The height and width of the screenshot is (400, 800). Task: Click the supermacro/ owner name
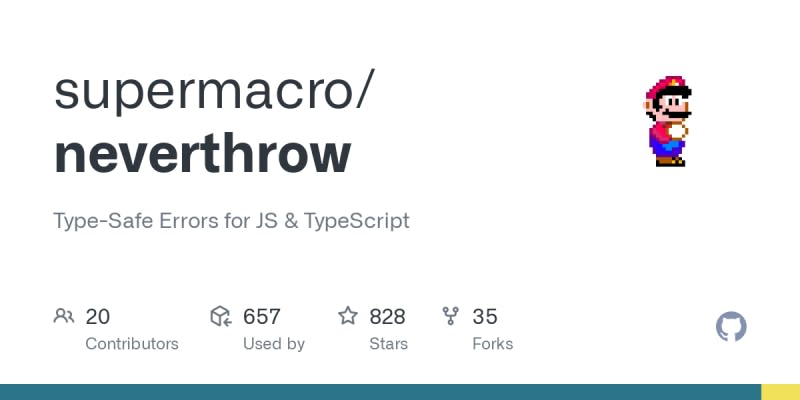coord(215,91)
